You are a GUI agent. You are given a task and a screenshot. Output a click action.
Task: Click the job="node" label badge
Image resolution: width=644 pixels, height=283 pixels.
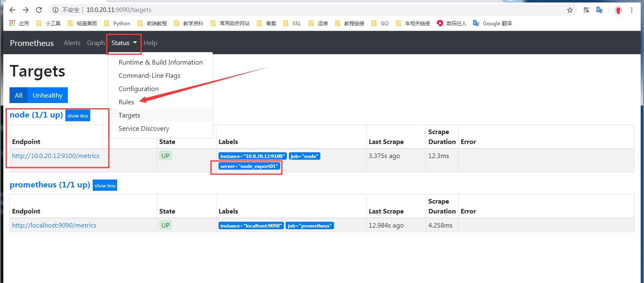click(305, 156)
